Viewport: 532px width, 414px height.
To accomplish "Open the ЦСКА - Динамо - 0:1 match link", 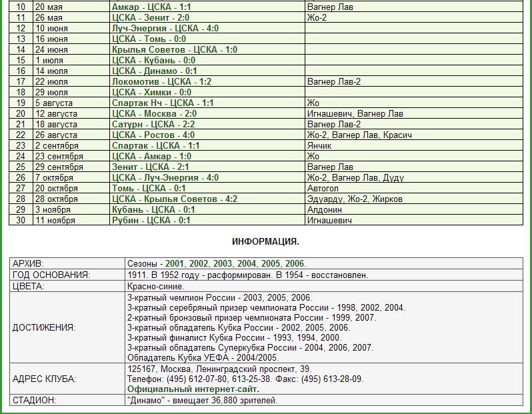I will click(155, 71).
